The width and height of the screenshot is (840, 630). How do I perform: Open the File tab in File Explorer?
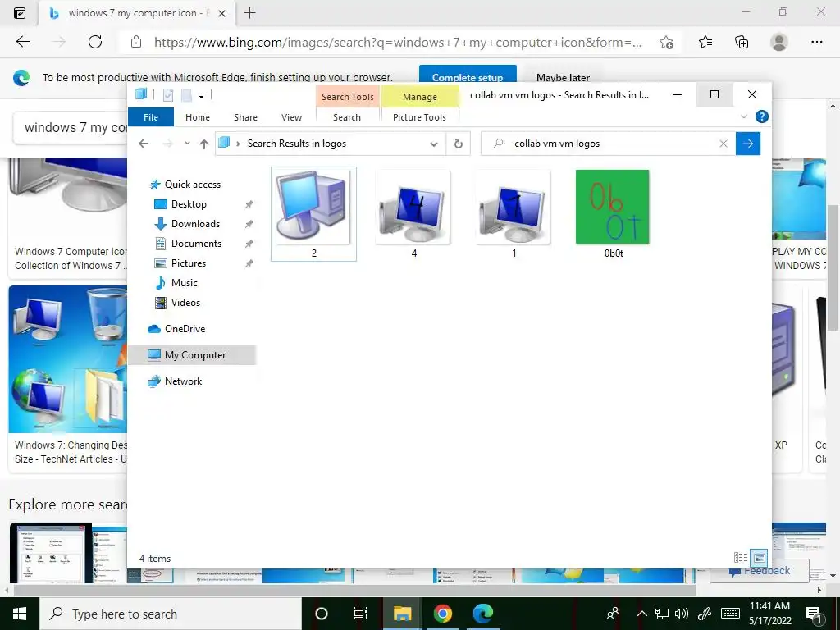pos(151,116)
